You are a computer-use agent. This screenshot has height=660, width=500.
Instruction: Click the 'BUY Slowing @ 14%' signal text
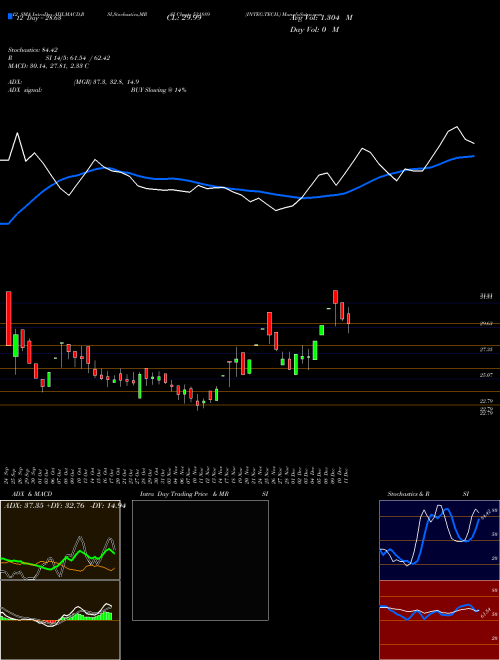(x=158, y=90)
